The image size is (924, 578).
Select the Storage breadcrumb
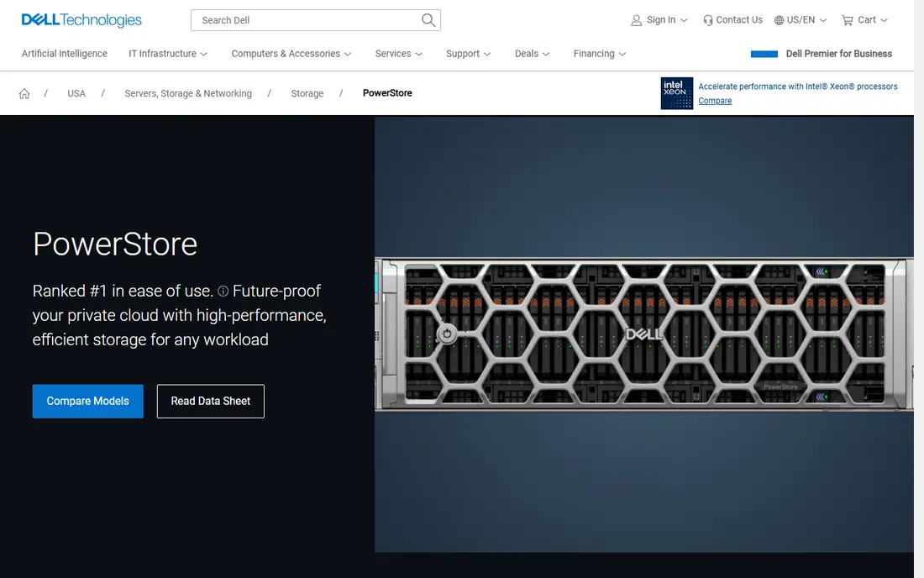pos(307,94)
